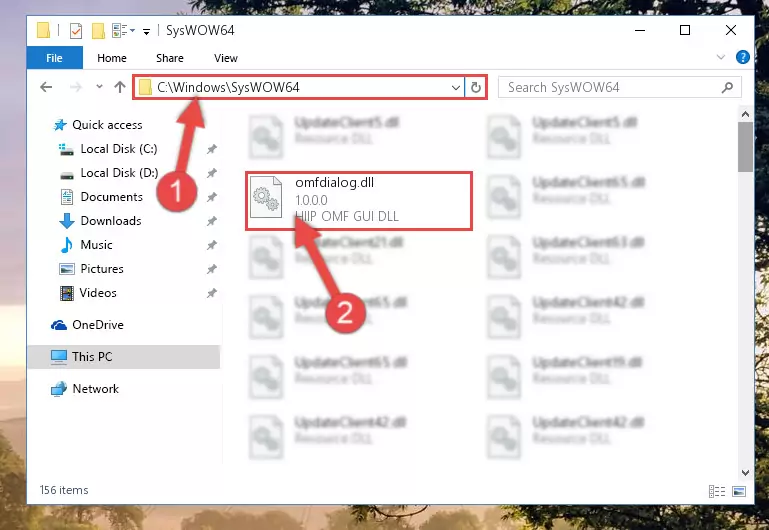Switch to Large icons view layout
The image size is (769, 530).
click(x=739, y=491)
